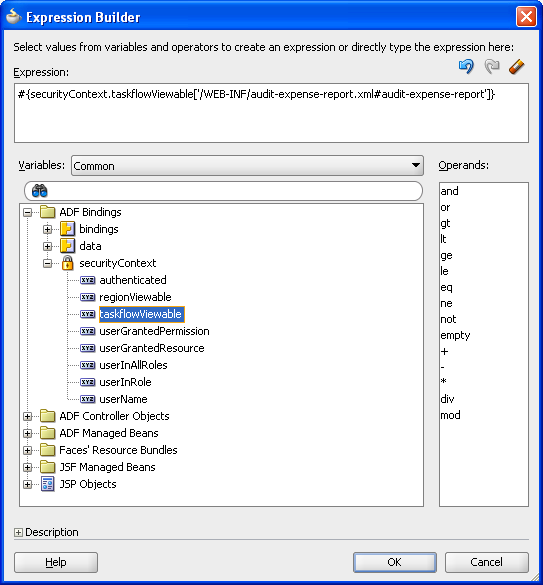Image resolution: width=543 pixels, height=585 pixels.
Task: Select the userGrantedPermission variable
Action: point(154,331)
